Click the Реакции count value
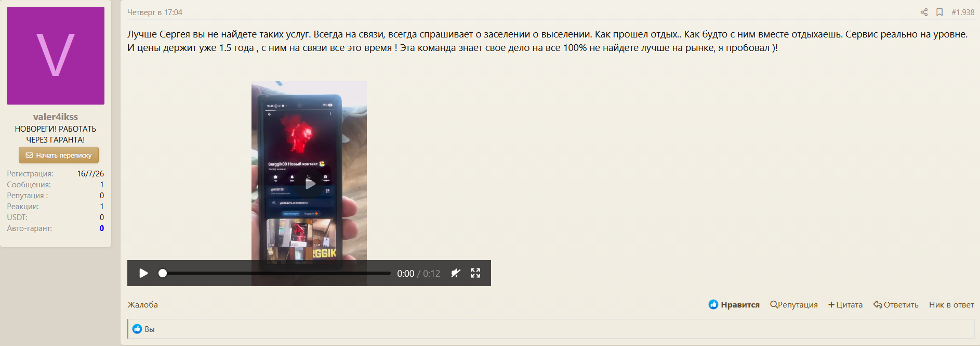The image size is (980, 346). pos(102,207)
